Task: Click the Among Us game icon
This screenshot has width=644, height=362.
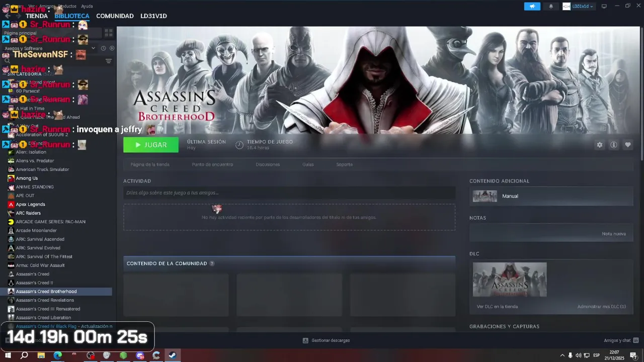Action: (11, 178)
